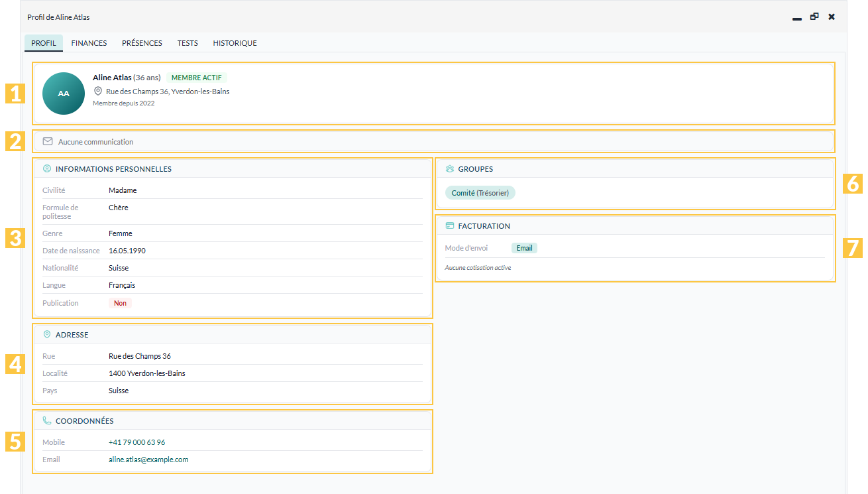Open the Finances tab

(x=89, y=43)
